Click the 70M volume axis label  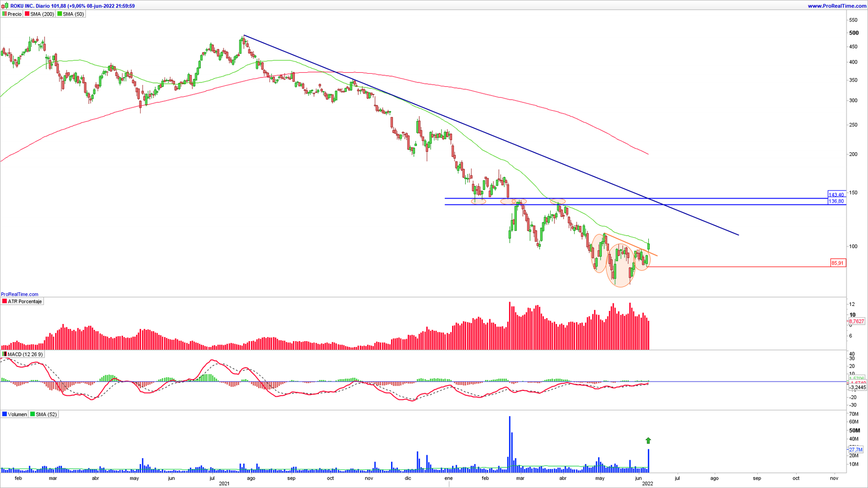click(x=854, y=414)
